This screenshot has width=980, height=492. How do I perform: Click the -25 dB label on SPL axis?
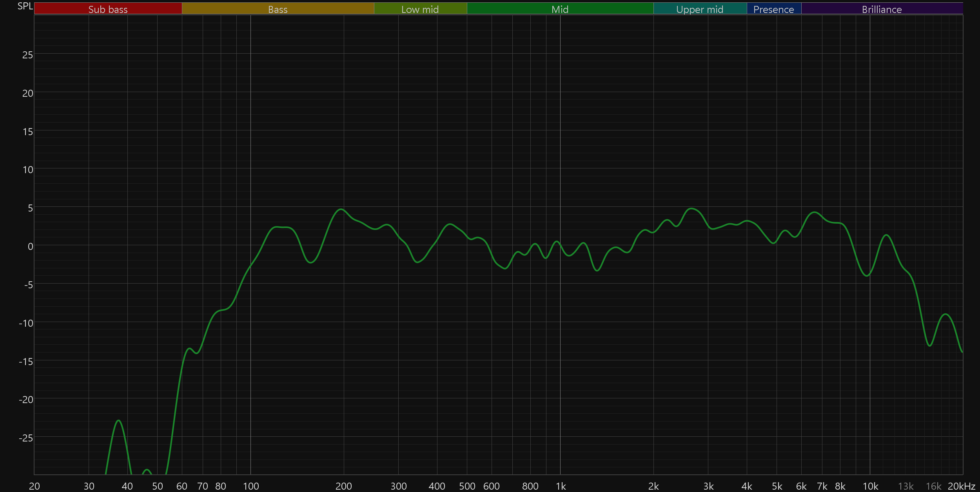pos(26,438)
